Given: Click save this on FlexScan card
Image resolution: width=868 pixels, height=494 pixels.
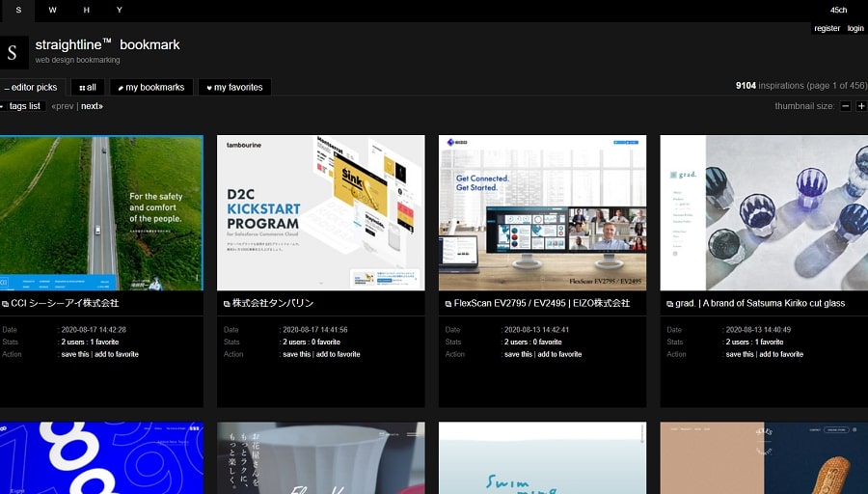Looking at the screenshot, I should click(518, 354).
